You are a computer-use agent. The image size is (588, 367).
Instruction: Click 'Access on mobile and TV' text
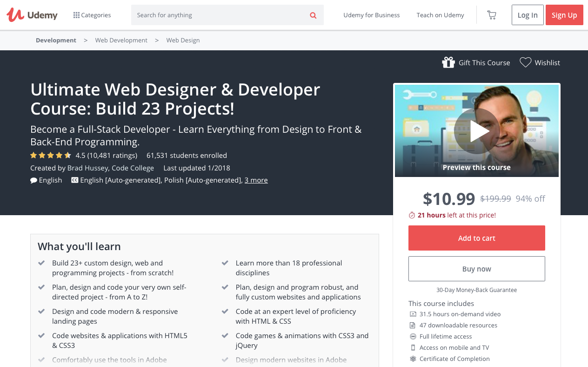[x=454, y=347]
